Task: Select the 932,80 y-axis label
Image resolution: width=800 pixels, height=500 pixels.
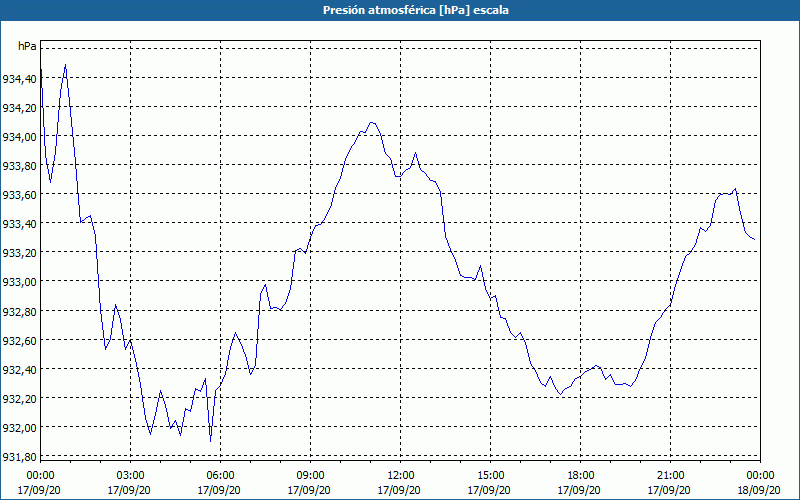Action: point(19,311)
